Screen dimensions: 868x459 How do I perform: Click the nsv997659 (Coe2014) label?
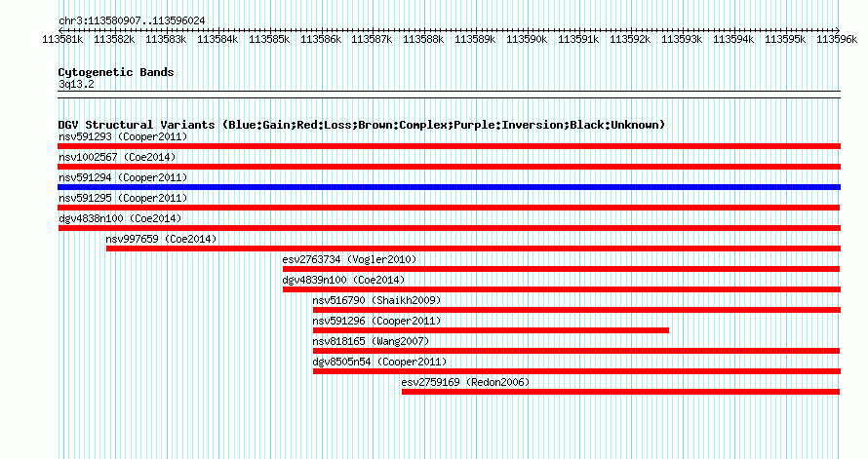pyautogui.click(x=161, y=239)
